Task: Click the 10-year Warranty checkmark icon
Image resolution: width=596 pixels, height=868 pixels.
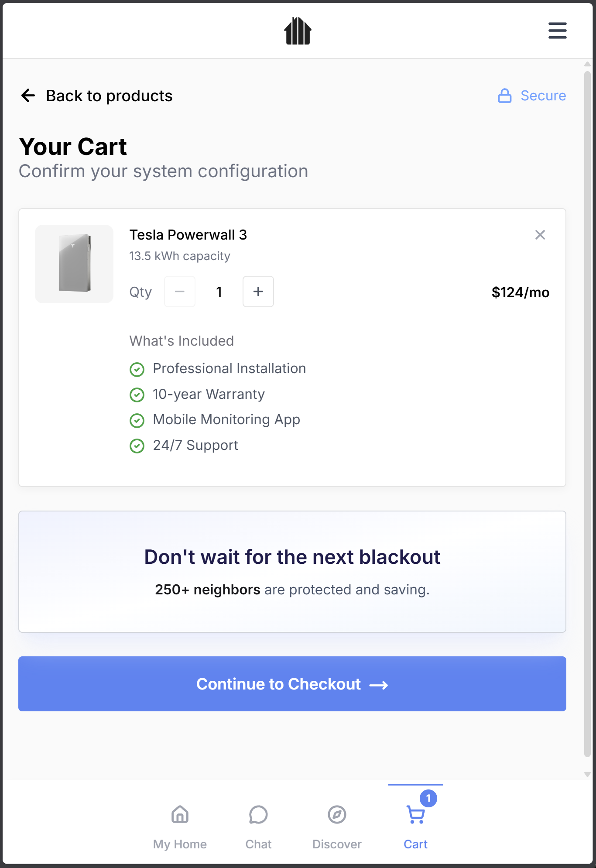Action: coord(137,395)
